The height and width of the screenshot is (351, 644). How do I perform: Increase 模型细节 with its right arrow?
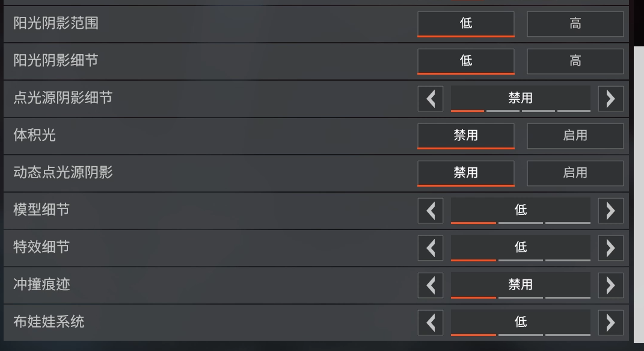pyautogui.click(x=611, y=210)
